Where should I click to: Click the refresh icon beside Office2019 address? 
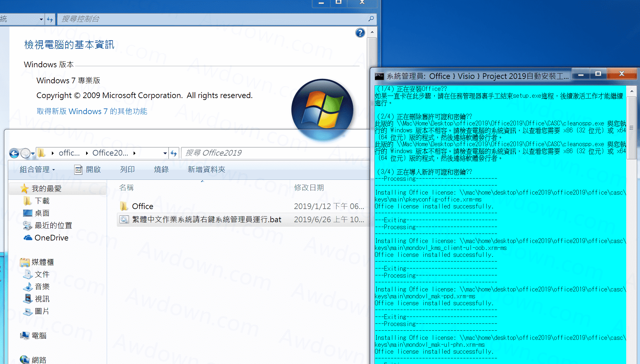(x=174, y=153)
